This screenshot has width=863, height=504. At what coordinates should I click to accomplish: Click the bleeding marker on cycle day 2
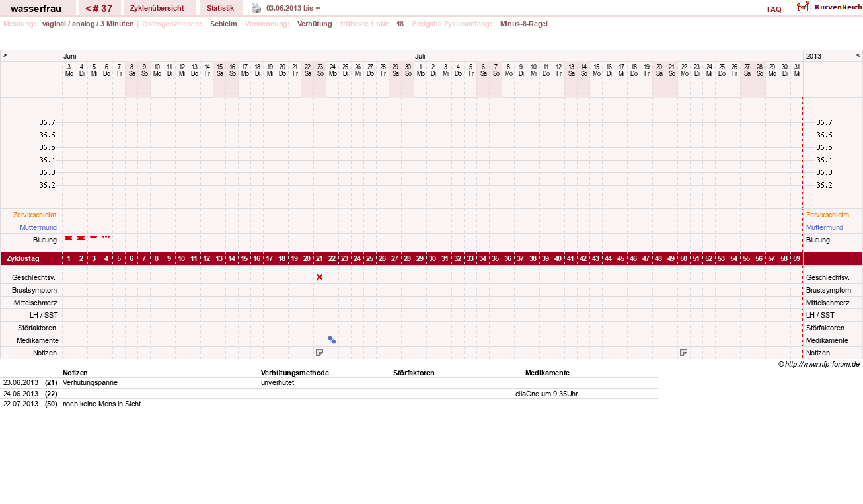[x=81, y=238]
